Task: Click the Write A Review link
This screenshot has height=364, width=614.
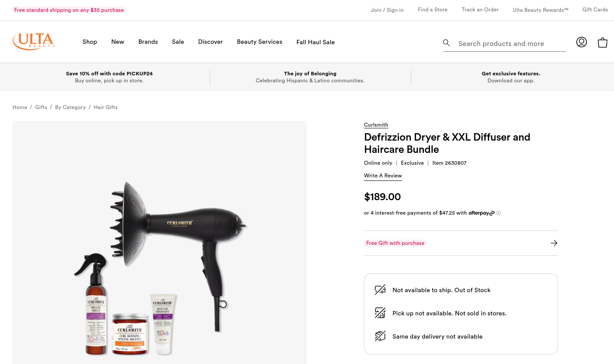Action: click(383, 176)
